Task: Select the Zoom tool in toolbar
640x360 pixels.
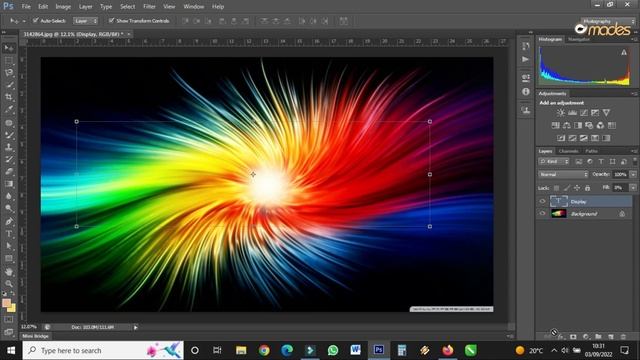Action: (9, 284)
